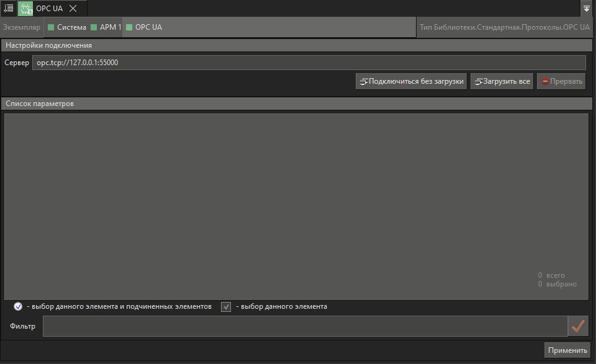Focus the Фильтр text field
The image size is (596, 364).
pyautogui.click(x=304, y=326)
